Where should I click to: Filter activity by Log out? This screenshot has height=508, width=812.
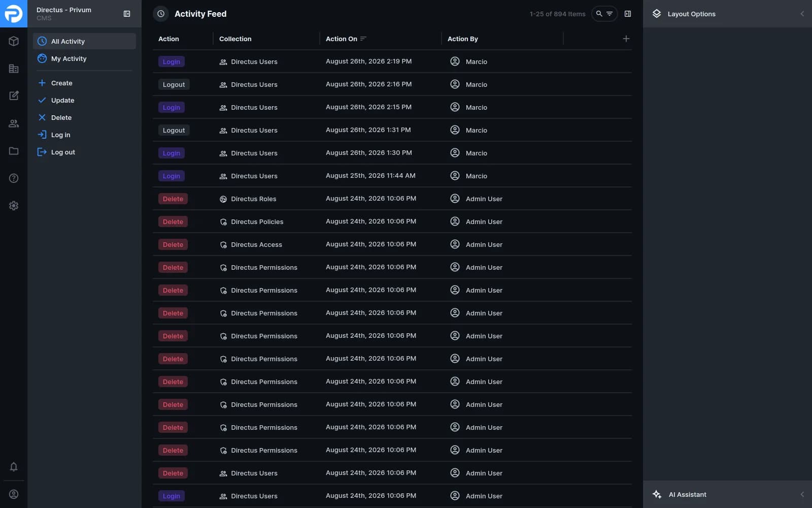point(84,152)
